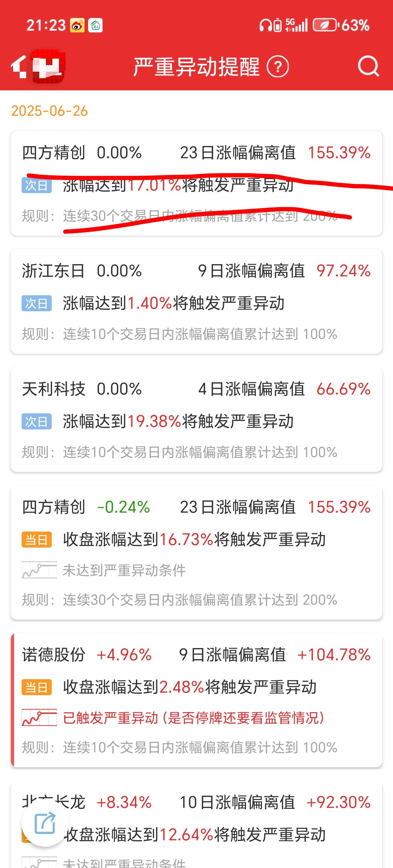Tap the battery indicator in status bar
The width and height of the screenshot is (393, 868).
coord(325,25)
